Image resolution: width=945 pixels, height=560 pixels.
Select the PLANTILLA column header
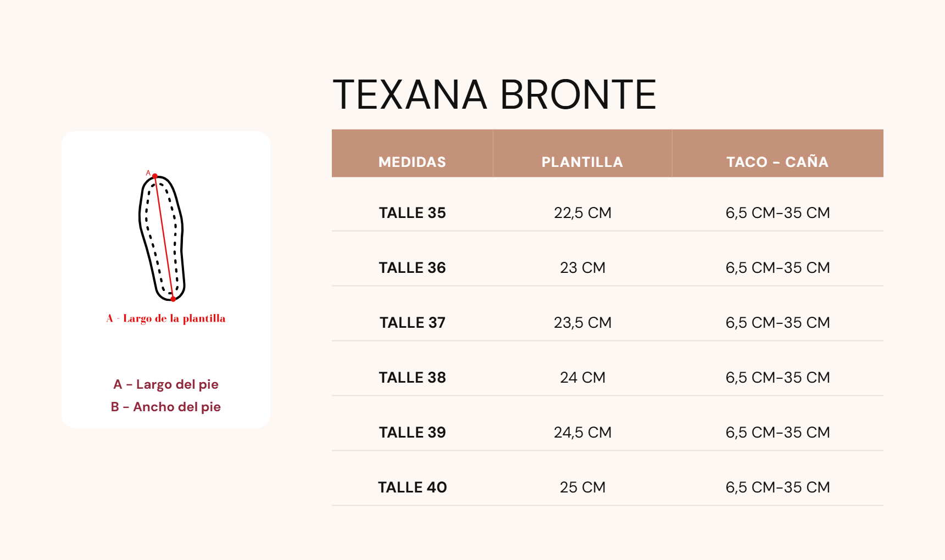point(582,162)
